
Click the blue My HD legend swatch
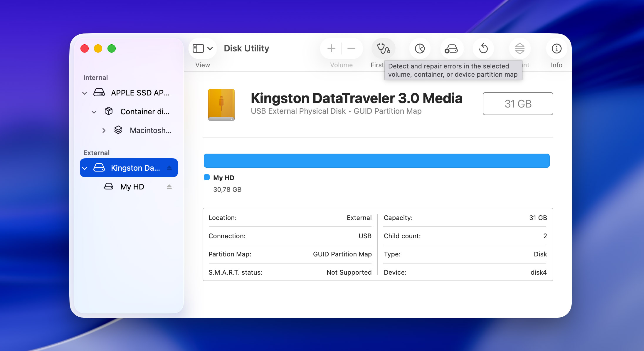coord(207,177)
